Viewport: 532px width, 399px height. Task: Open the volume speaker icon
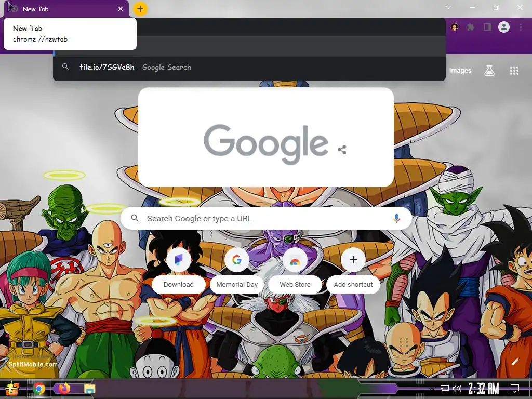coord(457,389)
